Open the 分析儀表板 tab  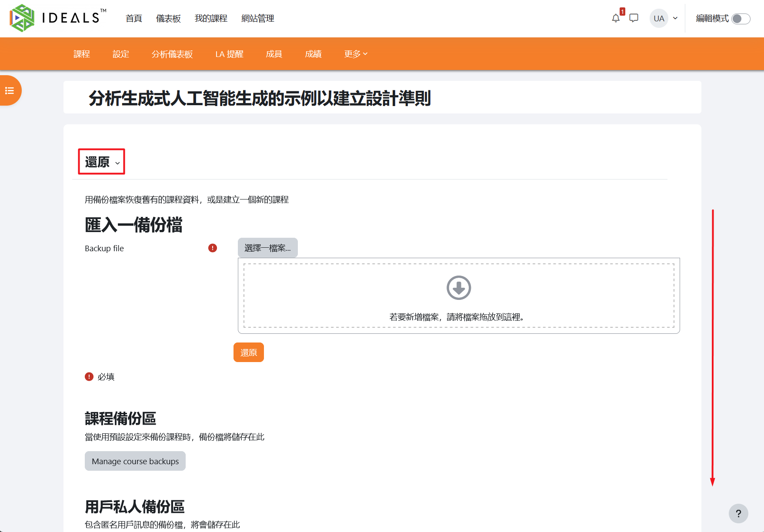[172, 54]
